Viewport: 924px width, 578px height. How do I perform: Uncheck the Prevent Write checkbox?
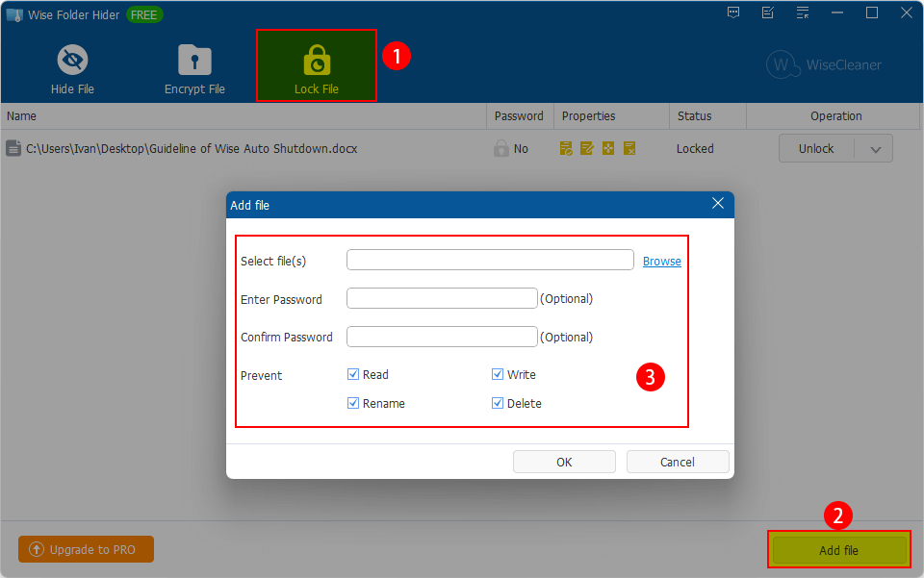[498, 374]
